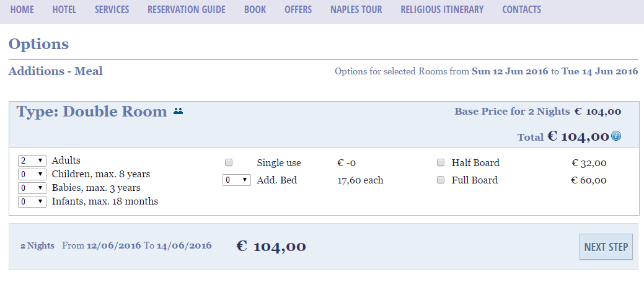Open the RELIGIOUS ITINERARY link

442,9
